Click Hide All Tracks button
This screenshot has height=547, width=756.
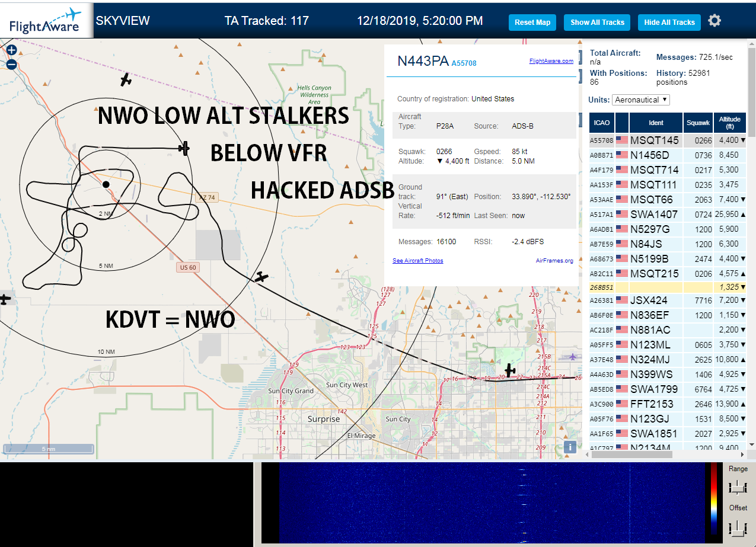(669, 23)
